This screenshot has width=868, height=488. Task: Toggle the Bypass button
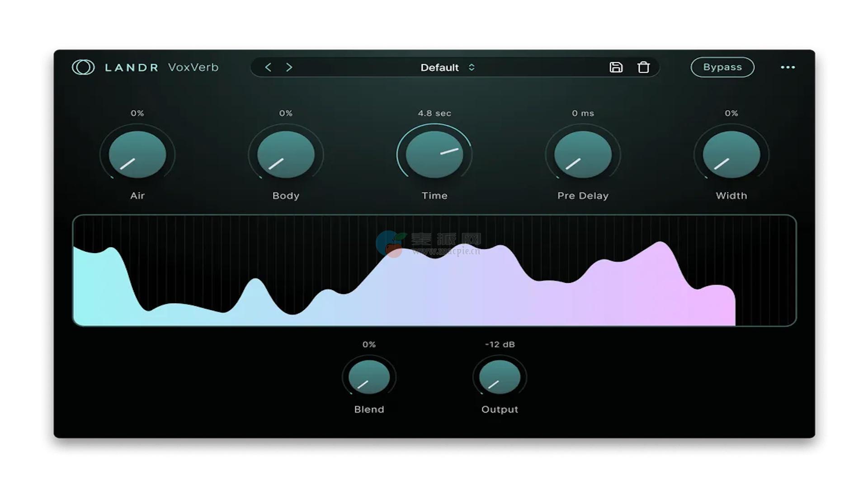pos(722,67)
